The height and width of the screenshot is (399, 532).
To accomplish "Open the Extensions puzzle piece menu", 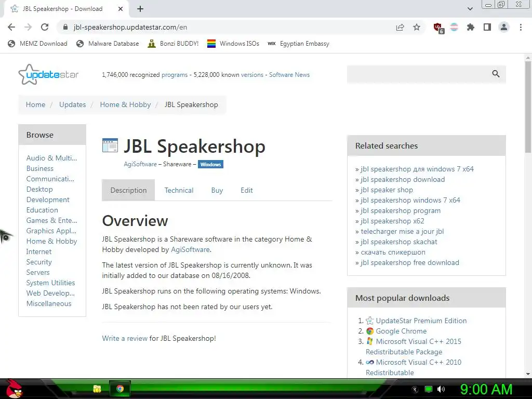I will click(471, 27).
